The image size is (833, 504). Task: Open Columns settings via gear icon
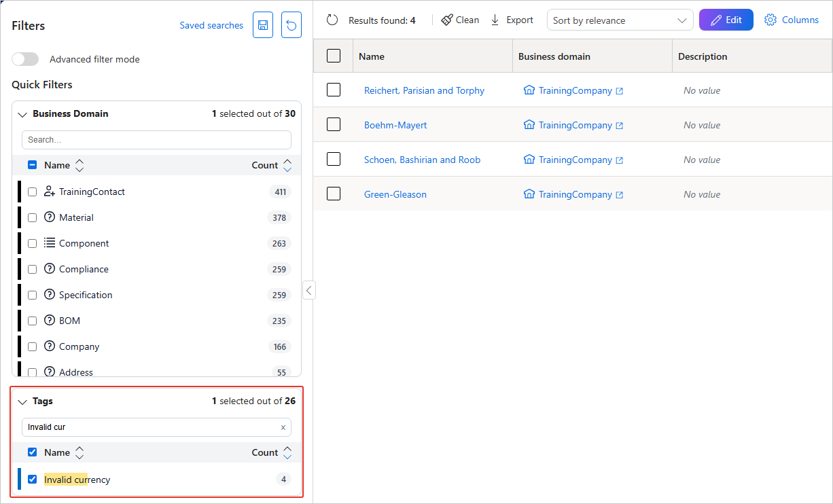point(770,20)
